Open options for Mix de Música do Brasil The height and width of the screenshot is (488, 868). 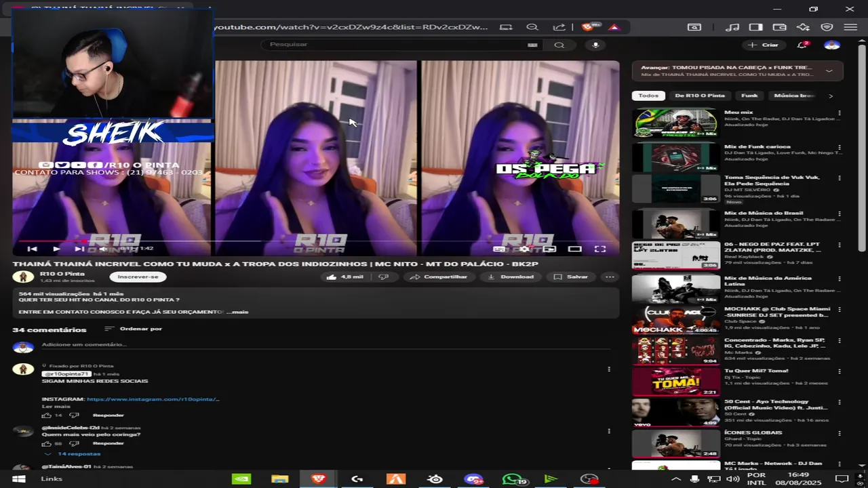coord(840,213)
